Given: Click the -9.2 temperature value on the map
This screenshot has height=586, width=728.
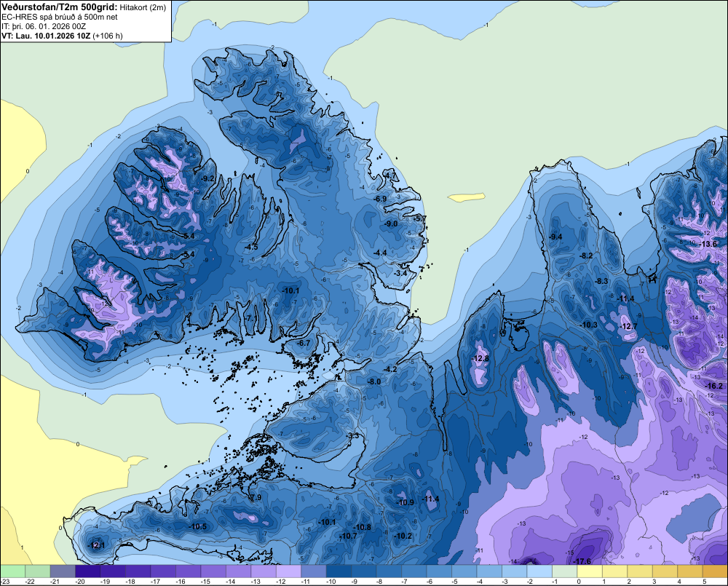Looking at the screenshot, I should click(208, 178).
